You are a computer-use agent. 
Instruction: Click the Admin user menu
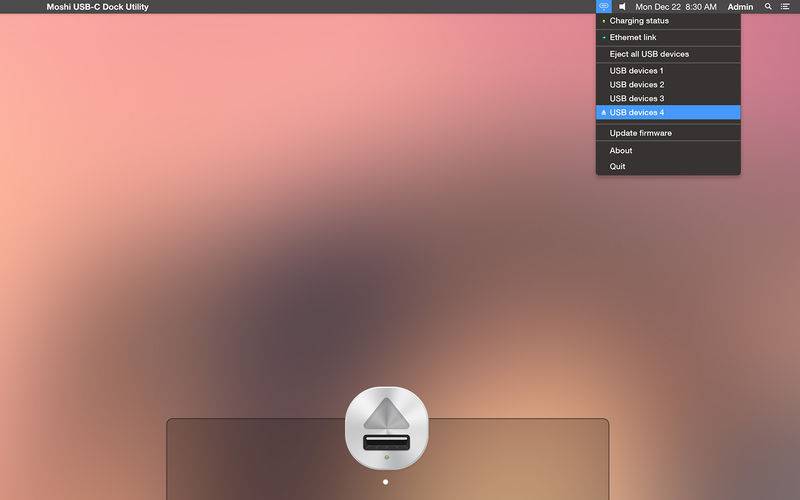pos(740,7)
